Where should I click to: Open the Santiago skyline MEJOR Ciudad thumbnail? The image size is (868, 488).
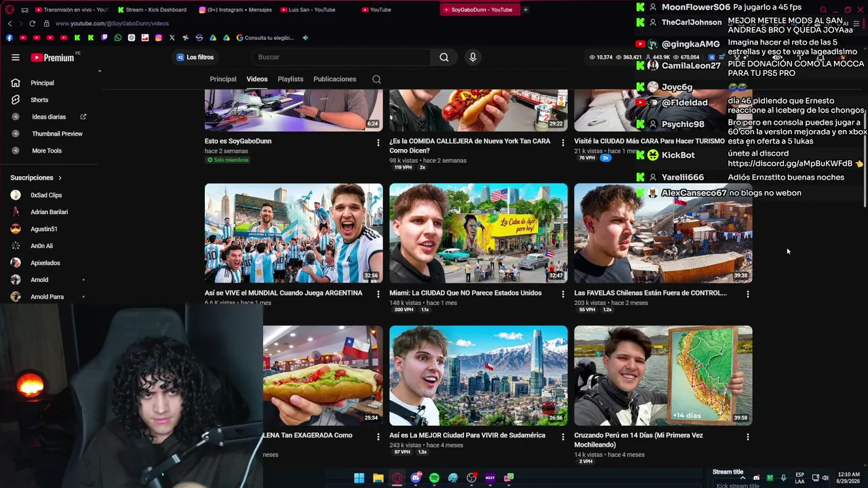click(479, 375)
